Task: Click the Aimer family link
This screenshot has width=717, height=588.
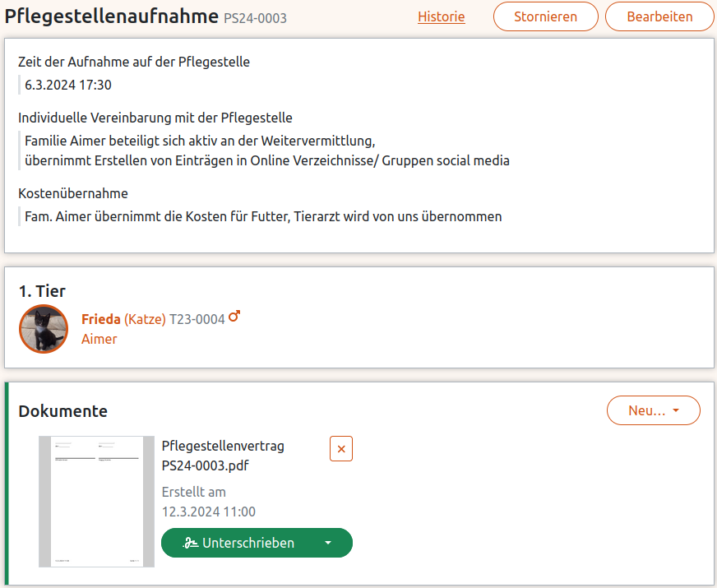Action: 99,339
